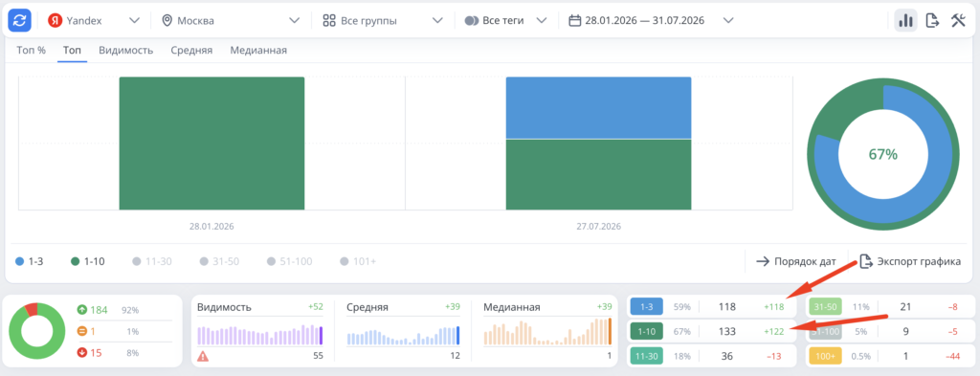Click the Порядок дат button

click(x=796, y=262)
